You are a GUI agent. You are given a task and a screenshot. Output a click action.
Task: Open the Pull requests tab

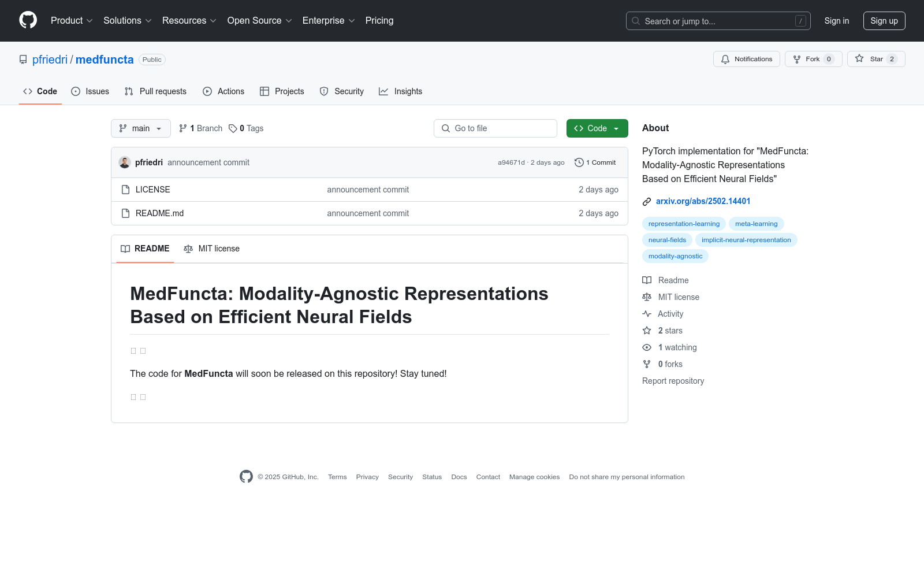[x=155, y=91]
